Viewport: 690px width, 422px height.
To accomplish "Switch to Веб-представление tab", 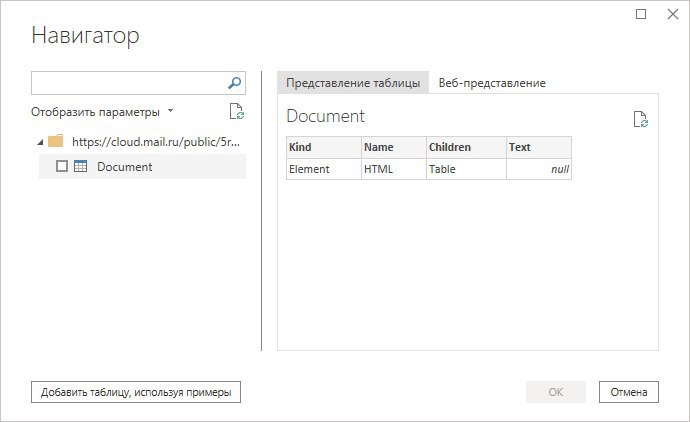I will [492, 83].
